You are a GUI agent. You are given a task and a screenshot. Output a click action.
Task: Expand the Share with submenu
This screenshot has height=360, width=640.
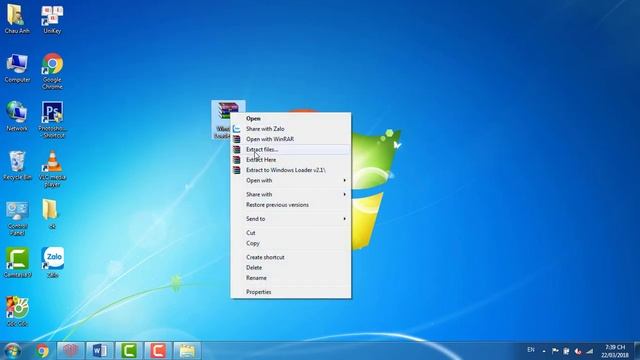[x=291, y=194]
